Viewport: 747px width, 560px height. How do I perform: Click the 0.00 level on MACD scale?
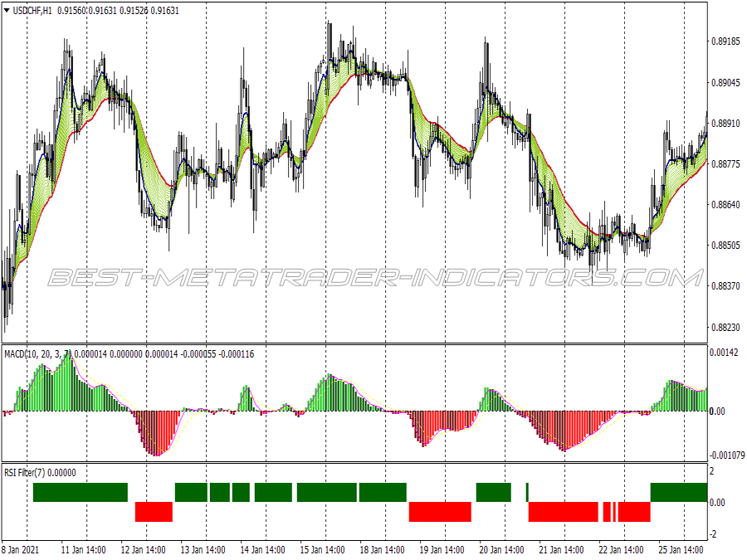click(717, 411)
